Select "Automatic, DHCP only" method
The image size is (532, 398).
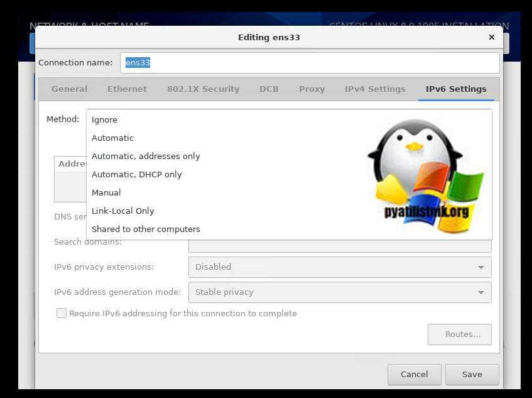pyautogui.click(x=289, y=175)
